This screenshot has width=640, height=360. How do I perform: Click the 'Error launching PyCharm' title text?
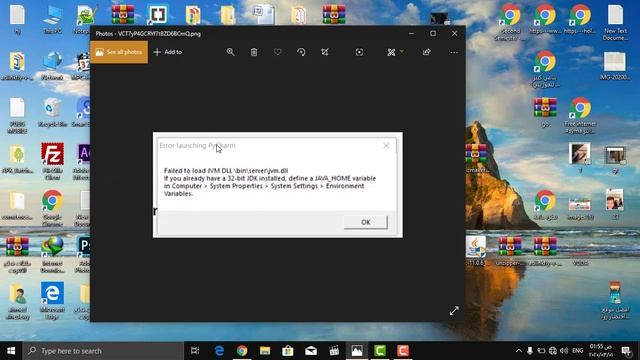pyautogui.click(x=197, y=145)
